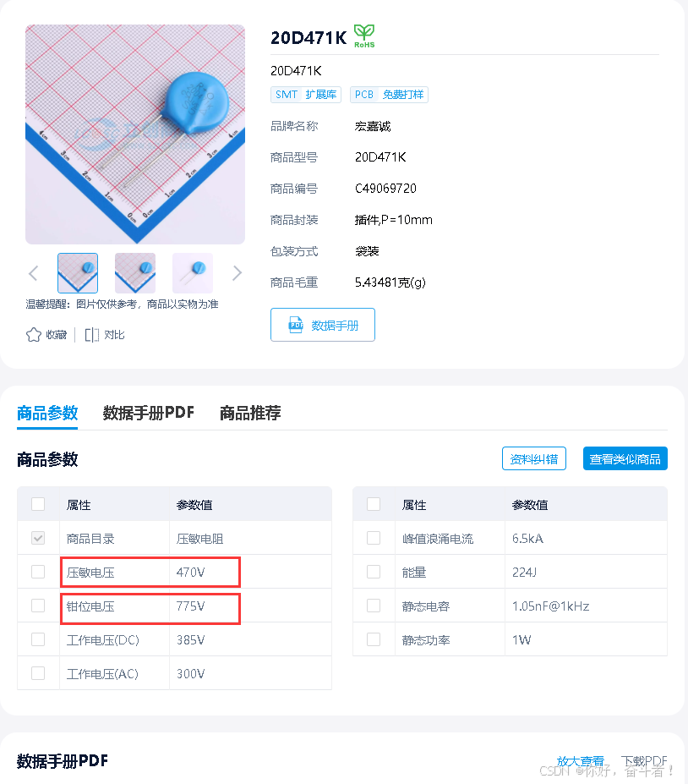Tick the 峰值浪涌电流 checkbox
This screenshot has width=688, height=784.
[x=374, y=538]
